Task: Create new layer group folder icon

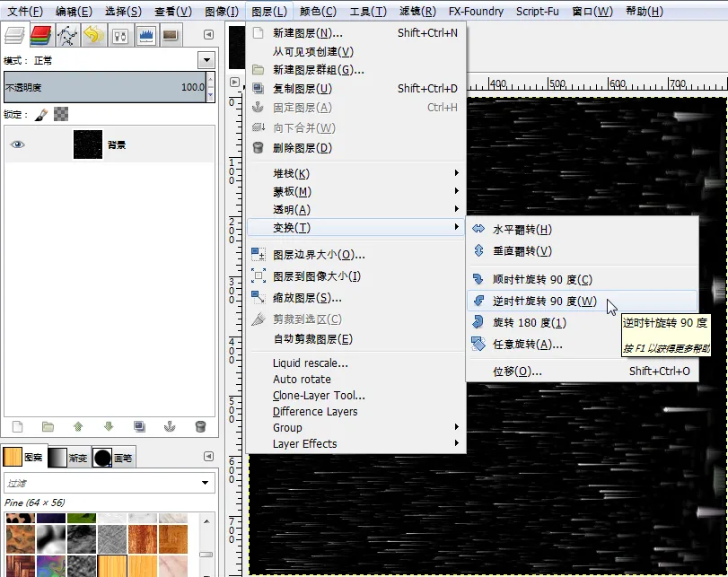Action: pyautogui.click(x=48, y=426)
